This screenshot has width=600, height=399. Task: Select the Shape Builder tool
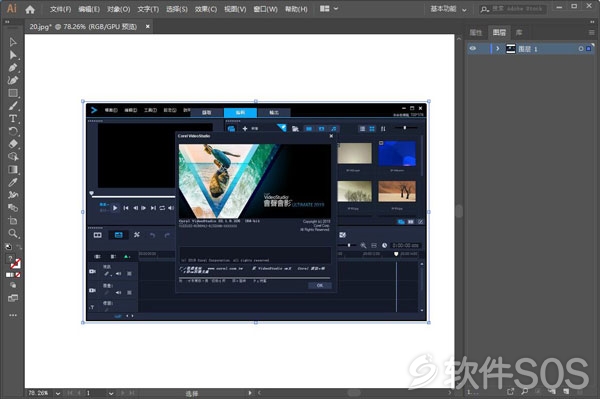coord(13,157)
